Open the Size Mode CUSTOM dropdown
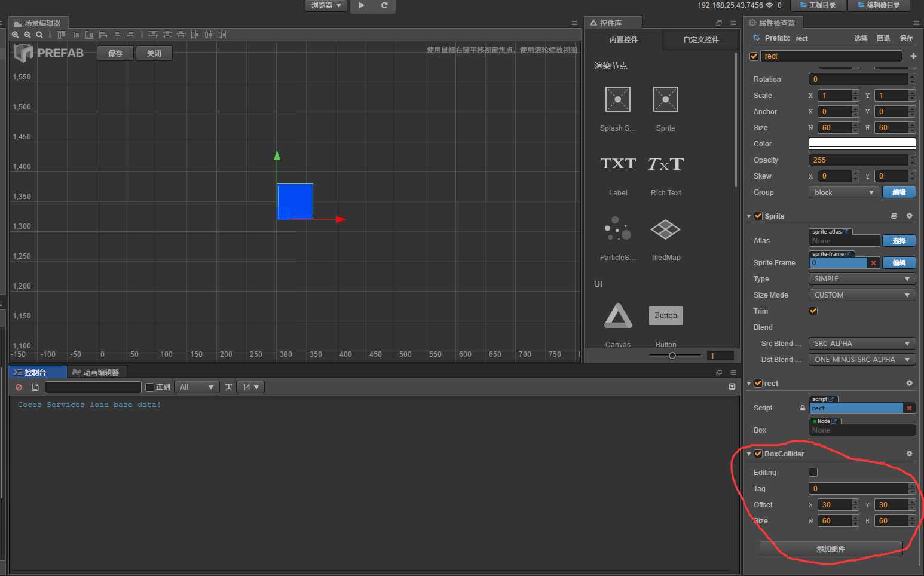This screenshot has height=576, width=924. pyautogui.click(x=862, y=295)
